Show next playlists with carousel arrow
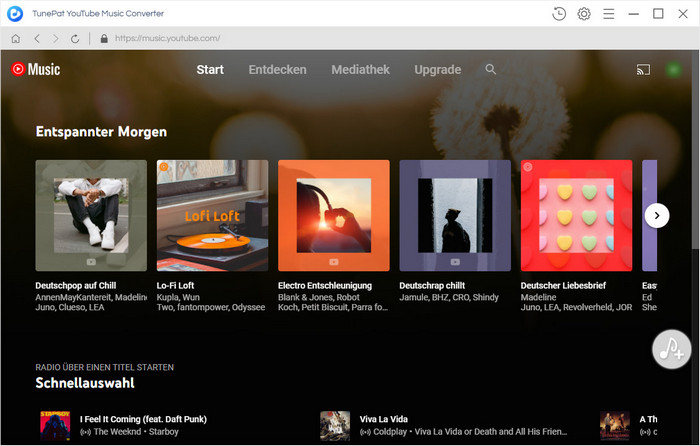The height and width of the screenshot is (446, 700). pyautogui.click(x=657, y=216)
